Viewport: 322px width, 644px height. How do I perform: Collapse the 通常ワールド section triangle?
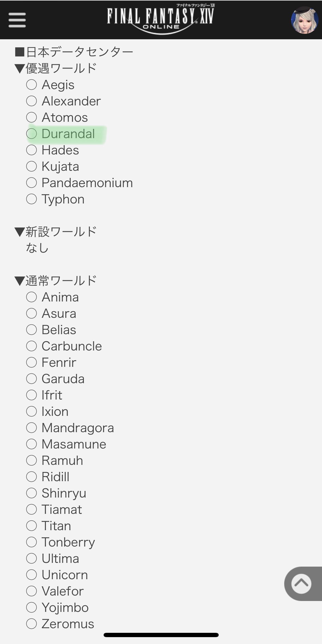tap(20, 281)
